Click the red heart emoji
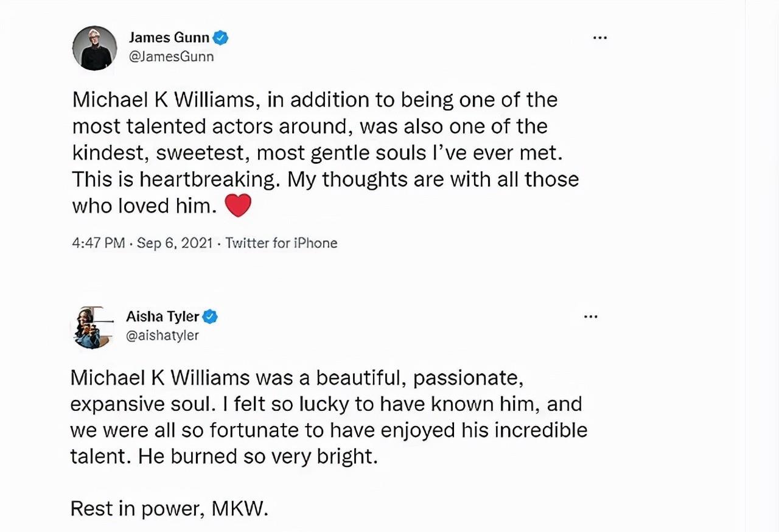Viewport: 779px width, 532px height. pos(238,206)
